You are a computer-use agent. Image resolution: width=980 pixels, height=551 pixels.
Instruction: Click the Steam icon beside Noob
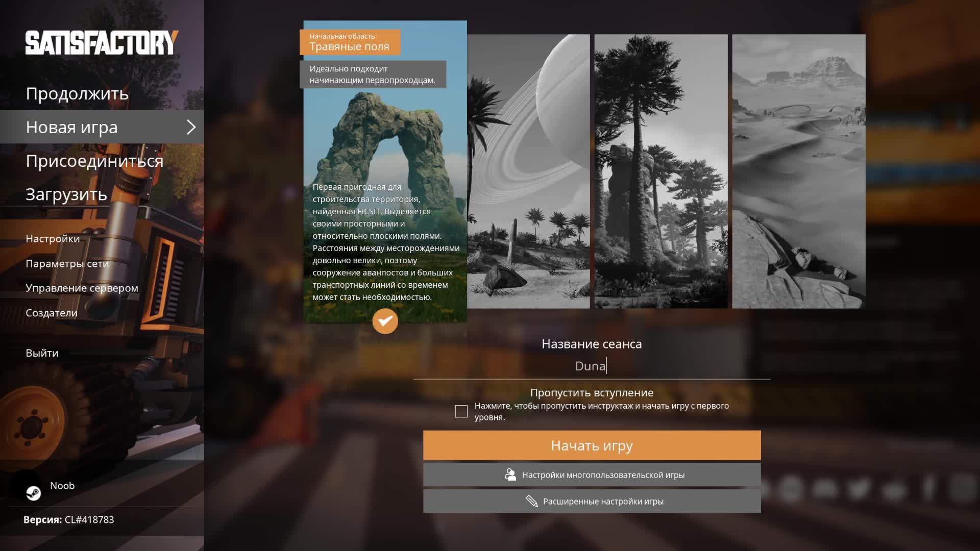[34, 493]
